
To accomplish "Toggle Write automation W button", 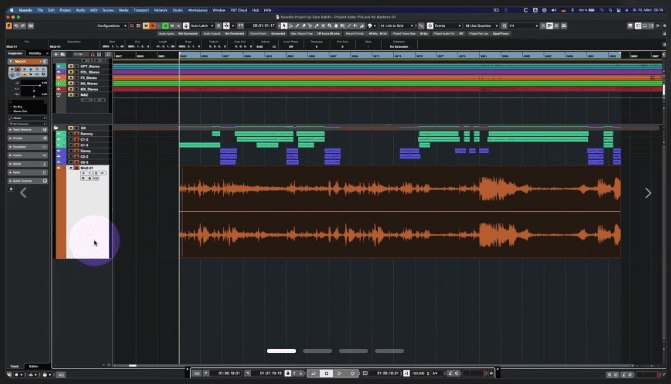I will pos(172,26).
